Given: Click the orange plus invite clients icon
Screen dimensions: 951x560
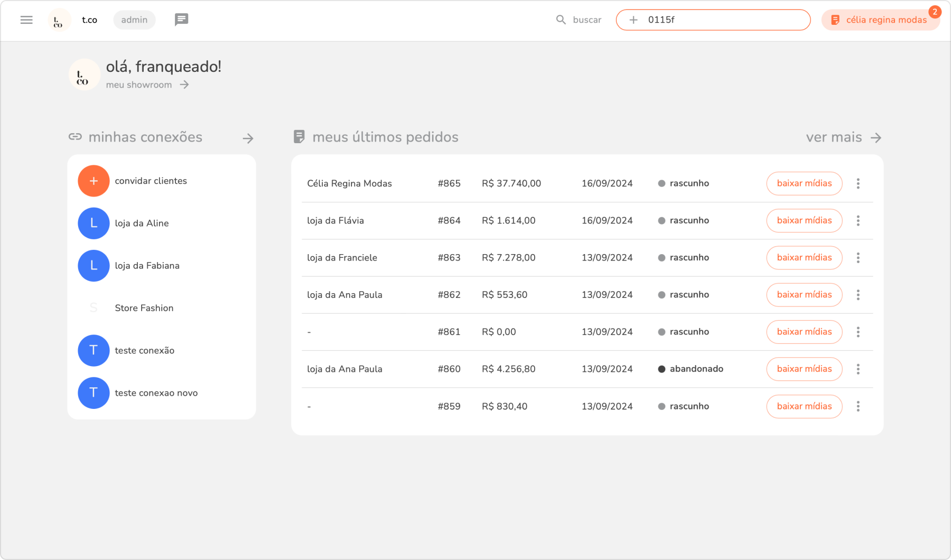Looking at the screenshot, I should coord(94,181).
